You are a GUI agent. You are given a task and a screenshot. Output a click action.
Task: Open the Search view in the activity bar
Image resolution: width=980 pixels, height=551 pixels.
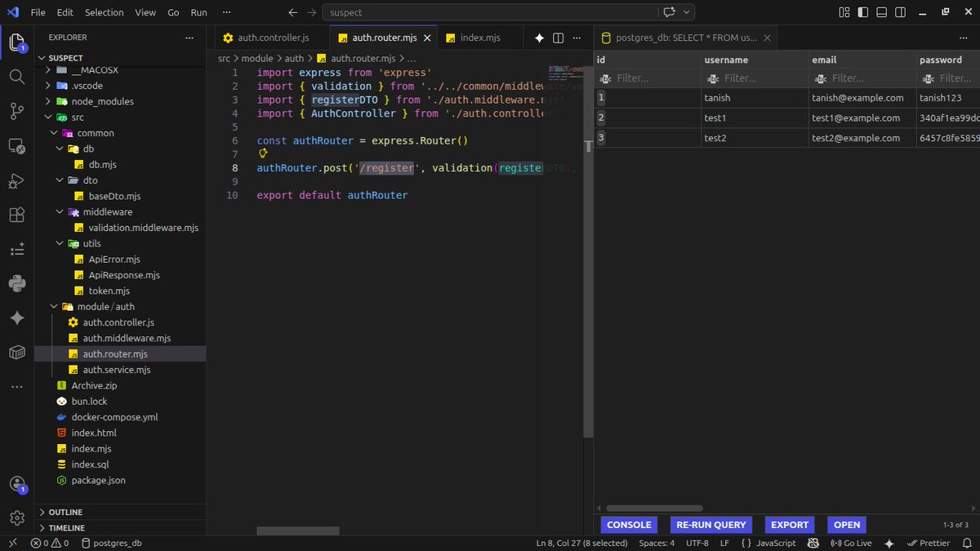16,77
